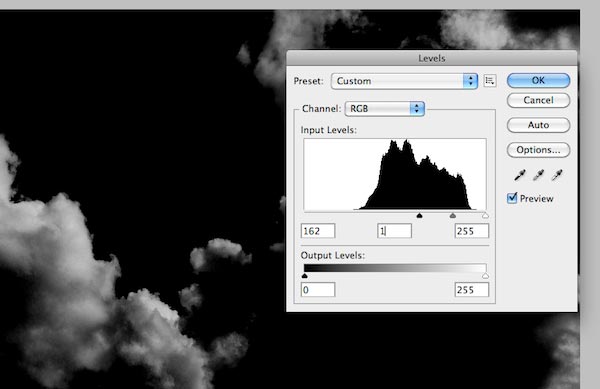Image resolution: width=600 pixels, height=389 pixels.
Task: Click the midtone gamma input field
Action: [x=395, y=231]
